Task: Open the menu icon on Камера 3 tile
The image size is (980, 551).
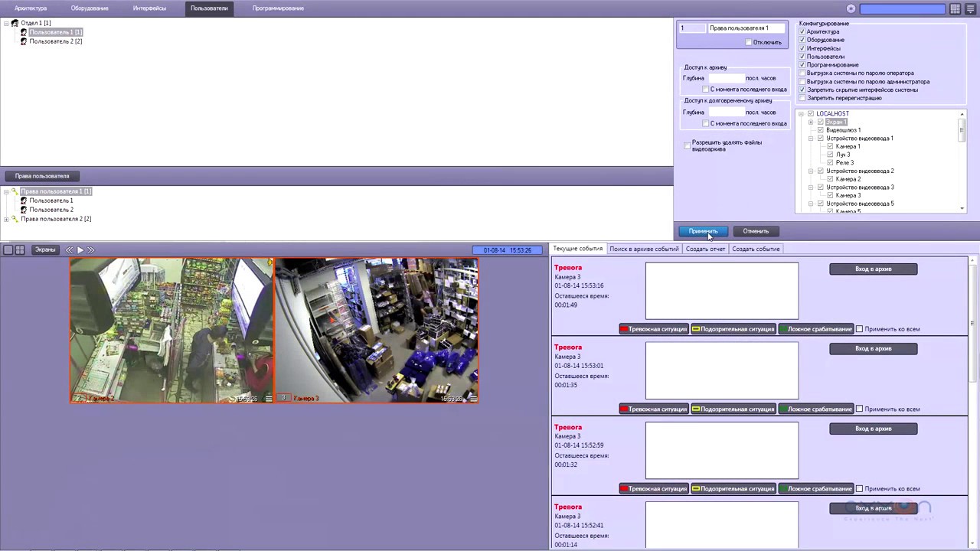Action: [x=473, y=399]
